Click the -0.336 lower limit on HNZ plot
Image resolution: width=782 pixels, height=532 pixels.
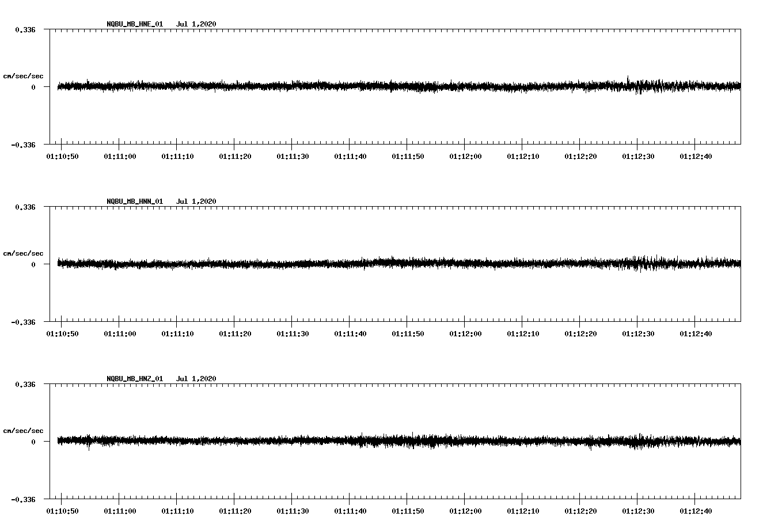pyautogui.click(x=23, y=499)
